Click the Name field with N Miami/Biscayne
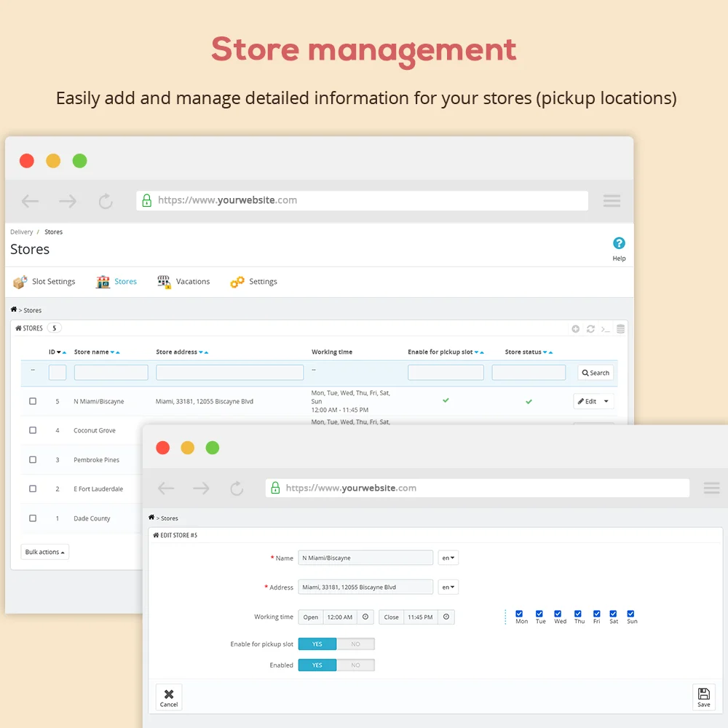Image resolution: width=728 pixels, height=728 pixels. (366, 558)
